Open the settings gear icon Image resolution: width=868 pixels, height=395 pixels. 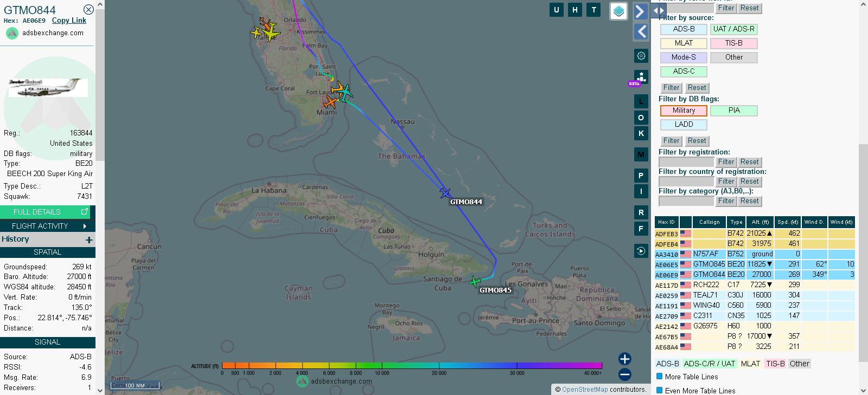coord(641,56)
